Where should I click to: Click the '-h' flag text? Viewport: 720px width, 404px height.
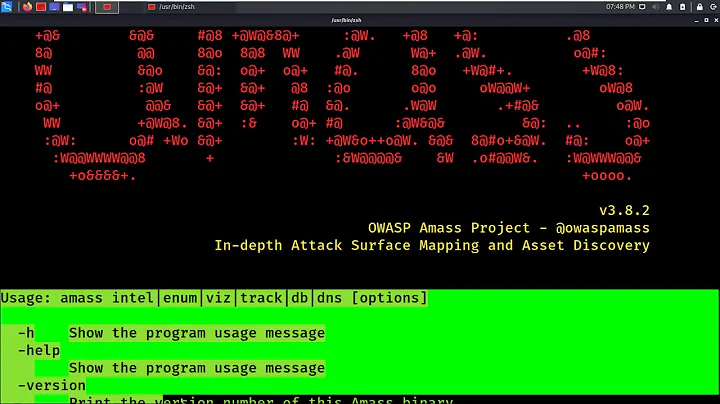[x=26, y=332]
